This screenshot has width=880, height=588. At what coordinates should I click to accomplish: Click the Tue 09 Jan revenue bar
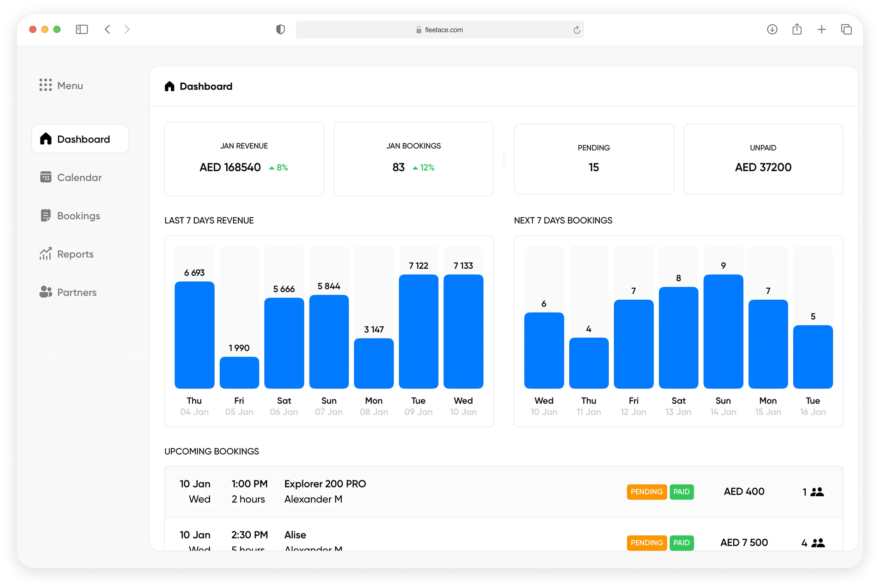point(418,331)
